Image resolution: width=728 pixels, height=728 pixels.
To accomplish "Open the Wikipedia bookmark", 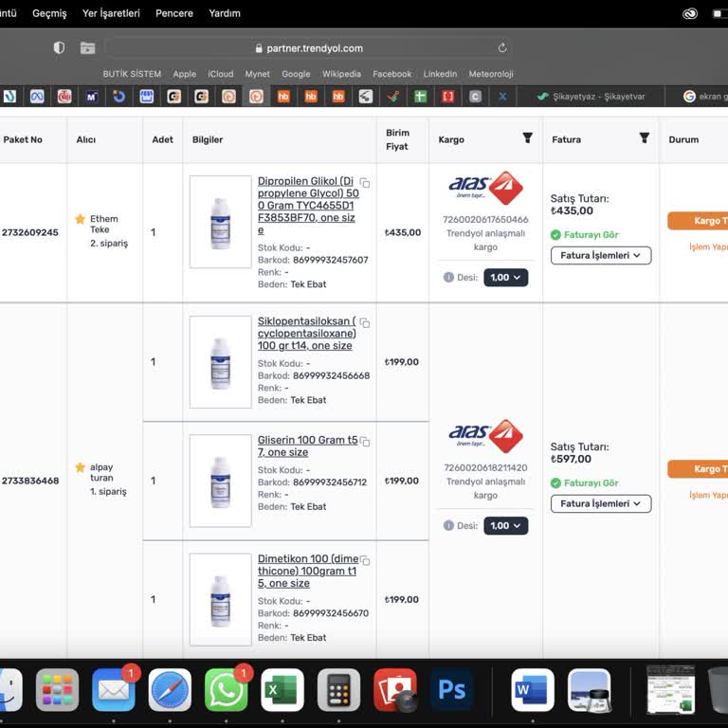I will [x=341, y=74].
